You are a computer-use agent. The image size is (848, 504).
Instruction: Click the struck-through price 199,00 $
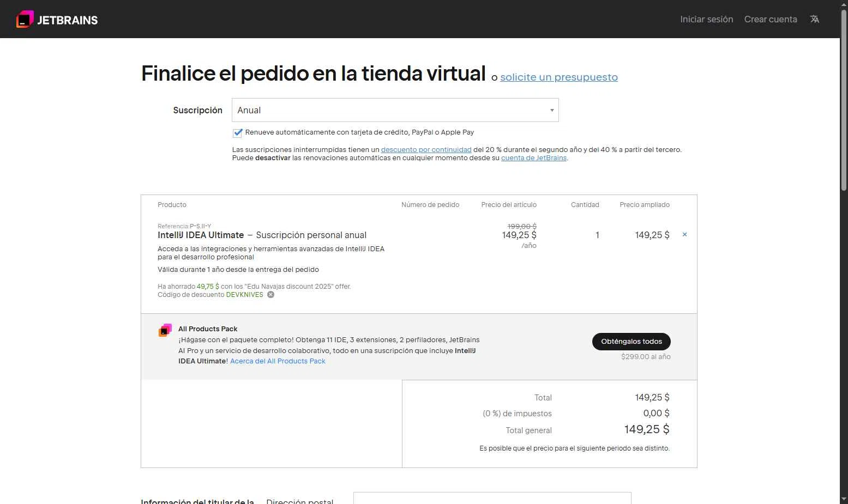point(522,226)
